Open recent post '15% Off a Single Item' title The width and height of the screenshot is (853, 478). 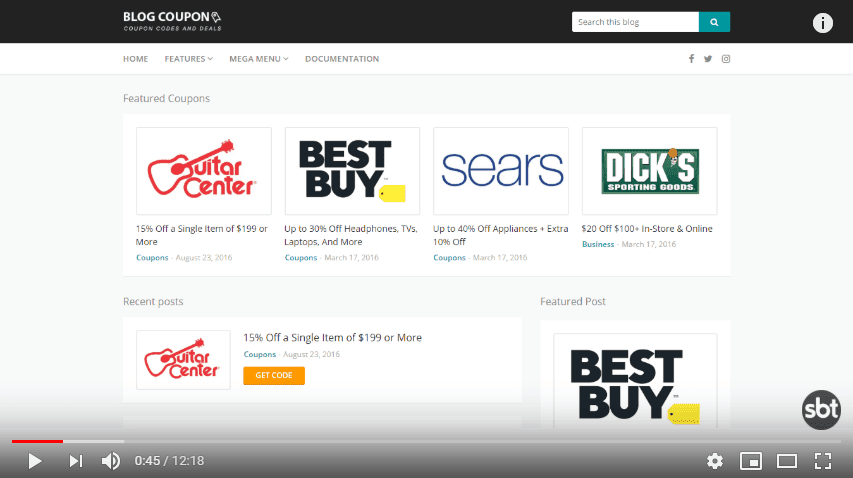pyautogui.click(x=332, y=337)
